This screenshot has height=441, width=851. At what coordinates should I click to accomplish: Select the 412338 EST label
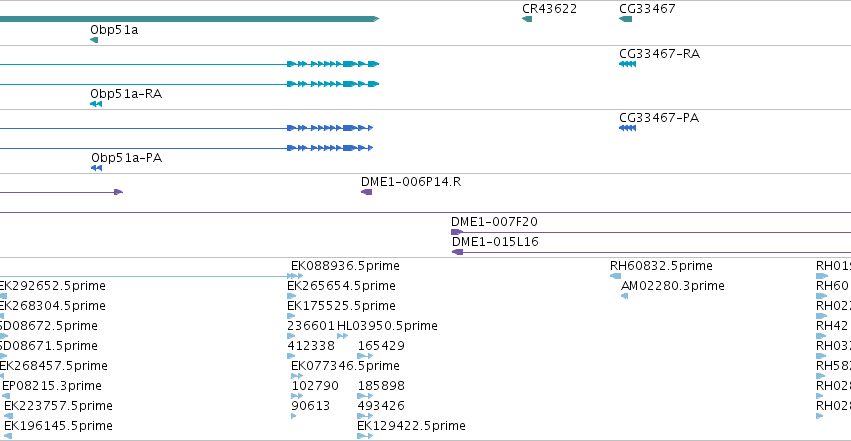tap(310, 346)
